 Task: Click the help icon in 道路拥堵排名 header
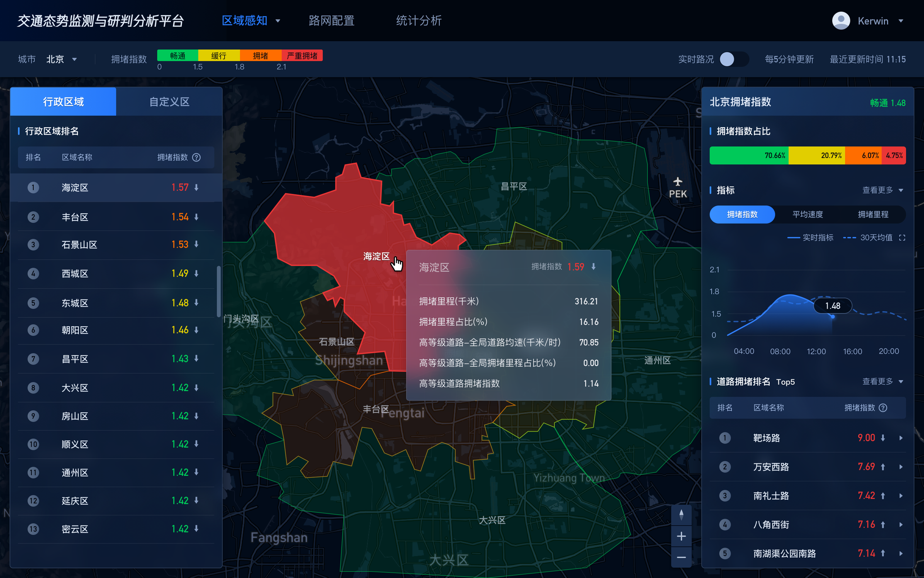tap(883, 408)
